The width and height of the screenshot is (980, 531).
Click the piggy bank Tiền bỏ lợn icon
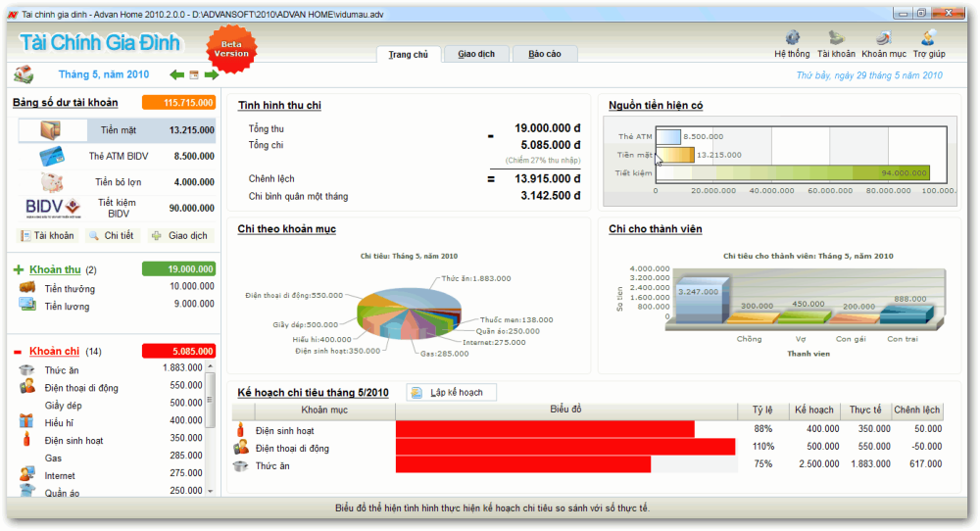pyautogui.click(x=52, y=182)
